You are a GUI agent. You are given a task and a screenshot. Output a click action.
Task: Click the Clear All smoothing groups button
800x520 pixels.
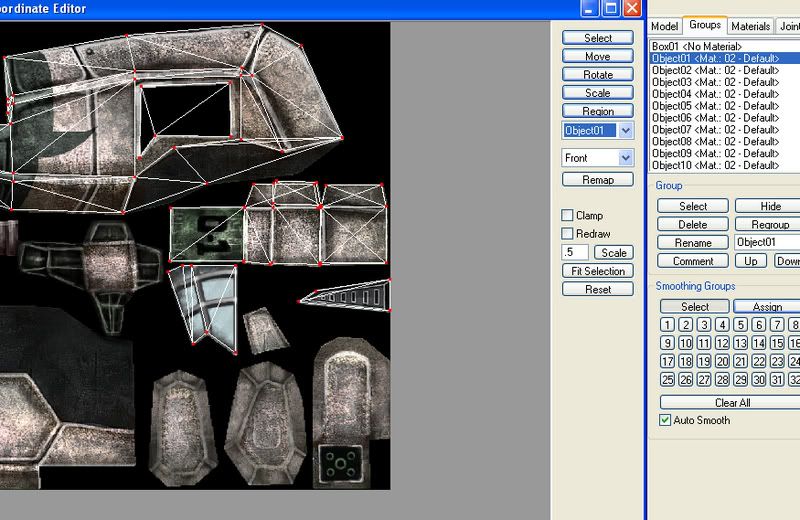coord(732,403)
